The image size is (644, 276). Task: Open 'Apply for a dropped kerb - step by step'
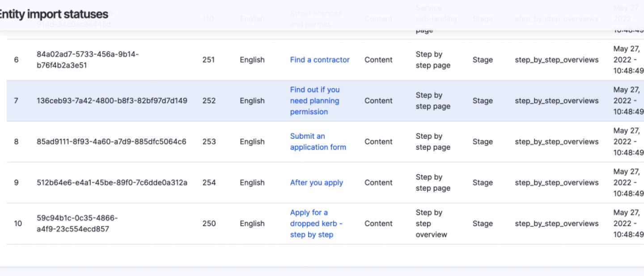[x=316, y=224]
